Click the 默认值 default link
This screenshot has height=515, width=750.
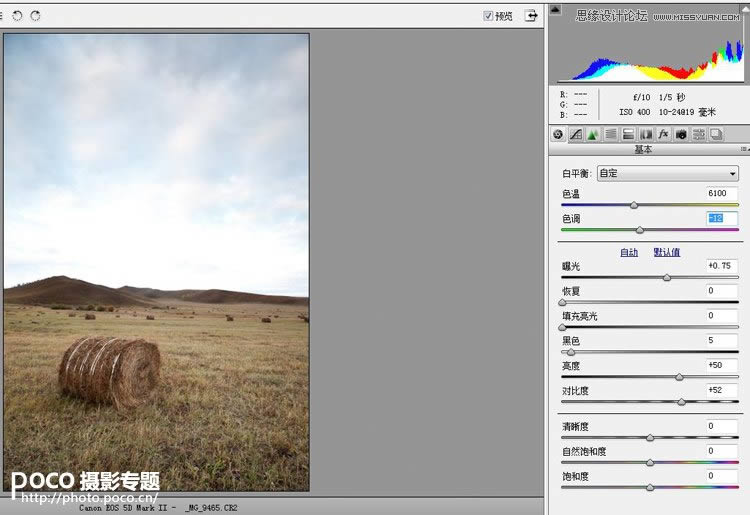coord(667,252)
